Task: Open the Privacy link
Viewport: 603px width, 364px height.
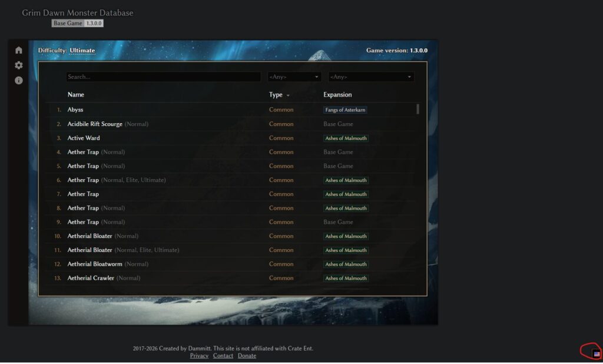Action: [x=199, y=356]
